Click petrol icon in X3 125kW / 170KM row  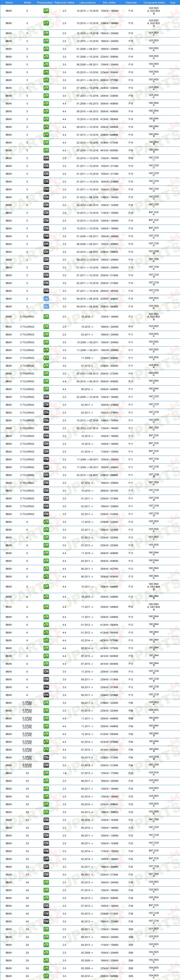[x=46, y=773]
